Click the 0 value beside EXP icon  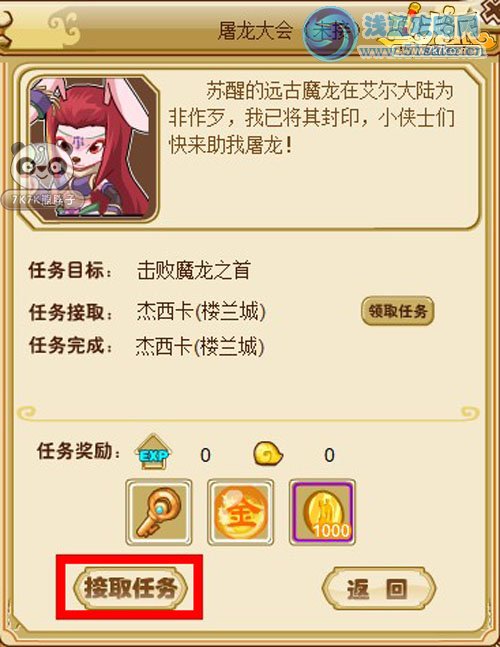tap(205, 456)
